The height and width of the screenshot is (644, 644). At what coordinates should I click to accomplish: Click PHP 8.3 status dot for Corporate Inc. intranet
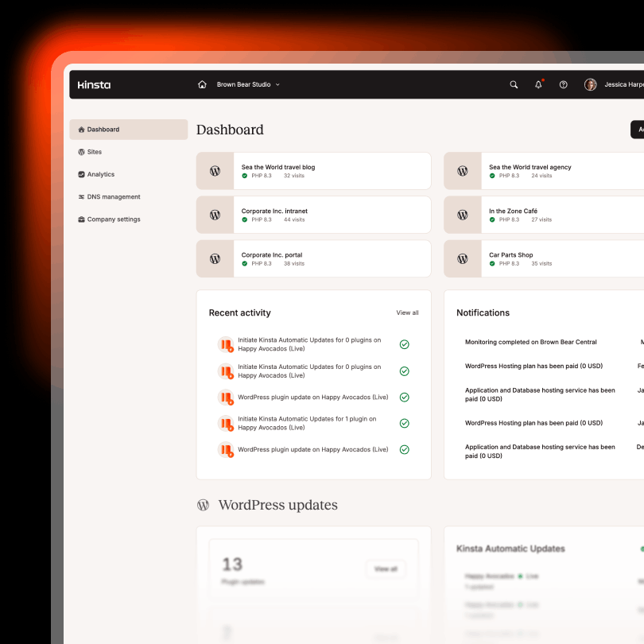point(244,219)
